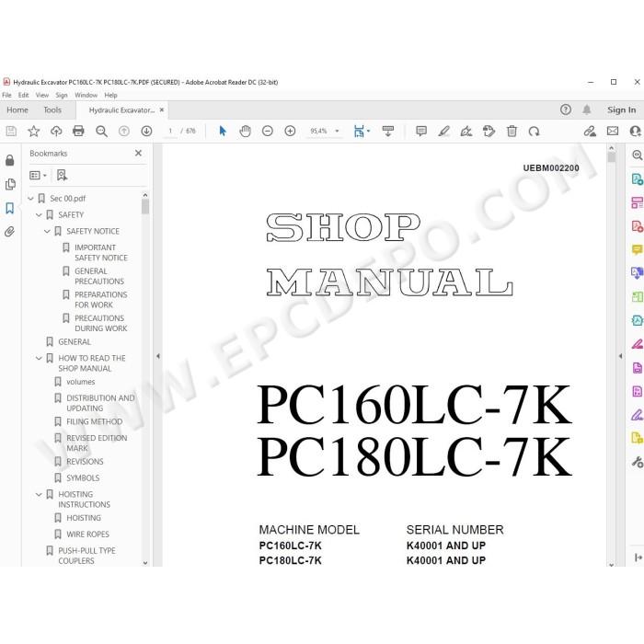Expand right pane with bottom arrow icon
This screenshot has height=644, width=644.
[x=637, y=558]
